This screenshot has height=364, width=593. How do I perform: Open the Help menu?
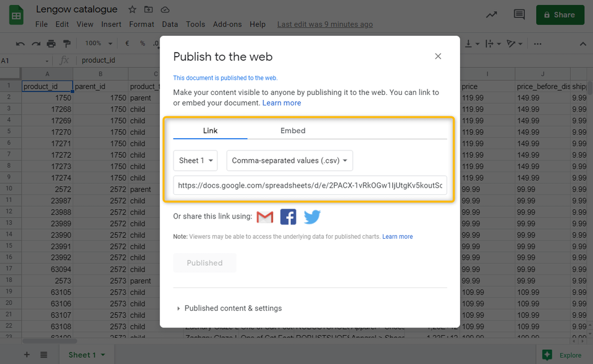tap(258, 24)
